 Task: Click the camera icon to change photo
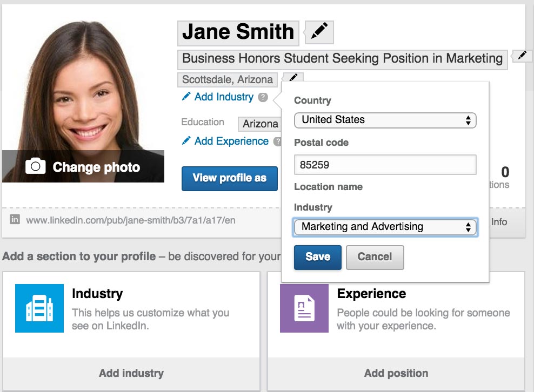35,166
